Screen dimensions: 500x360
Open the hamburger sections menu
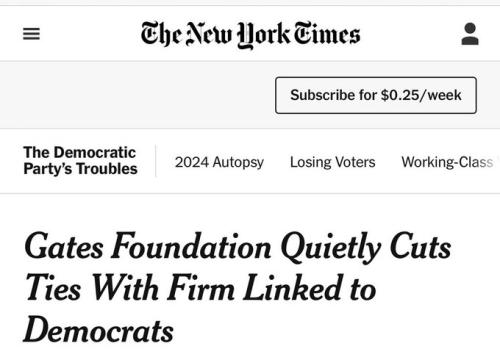(31, 34)
